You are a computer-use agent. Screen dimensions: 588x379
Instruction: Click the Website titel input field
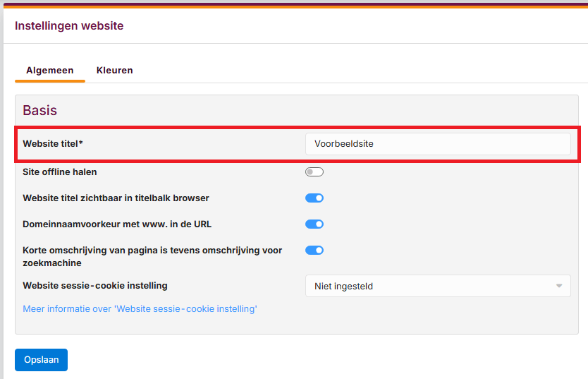click(x=437, y=144)
